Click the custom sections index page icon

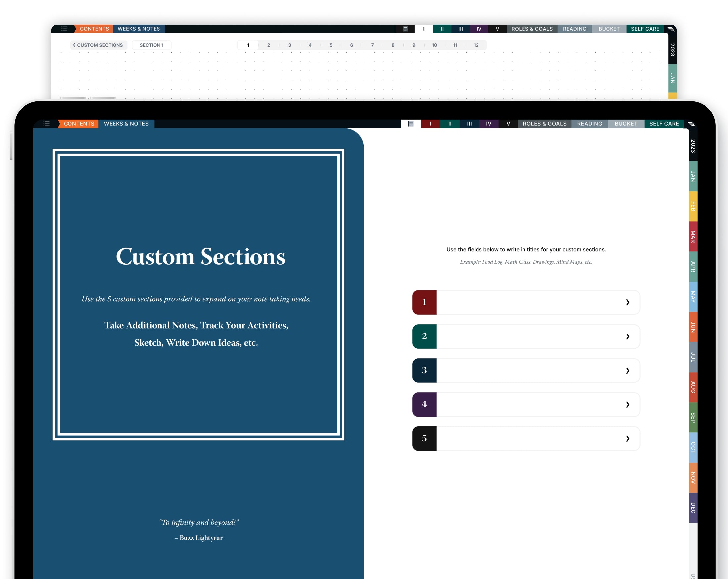click(411, 124)
